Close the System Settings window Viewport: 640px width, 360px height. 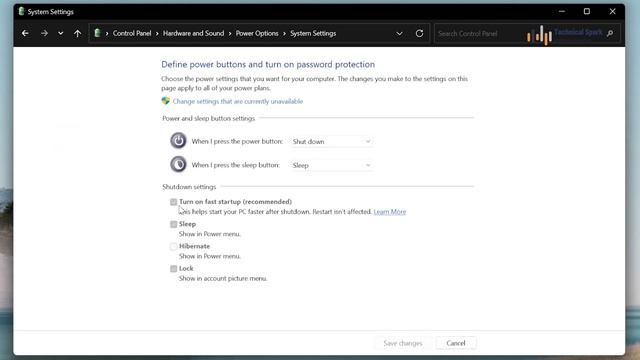pos(612,11)
